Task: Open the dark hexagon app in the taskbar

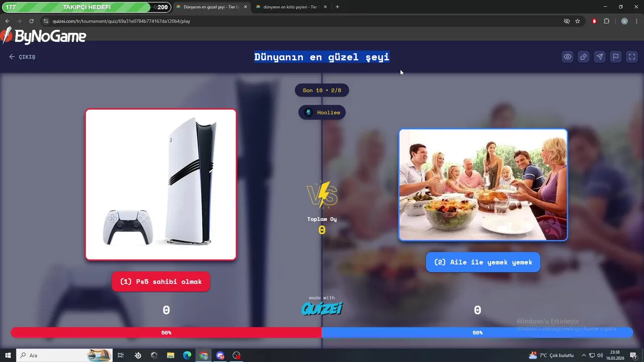Action: point(154,355)
